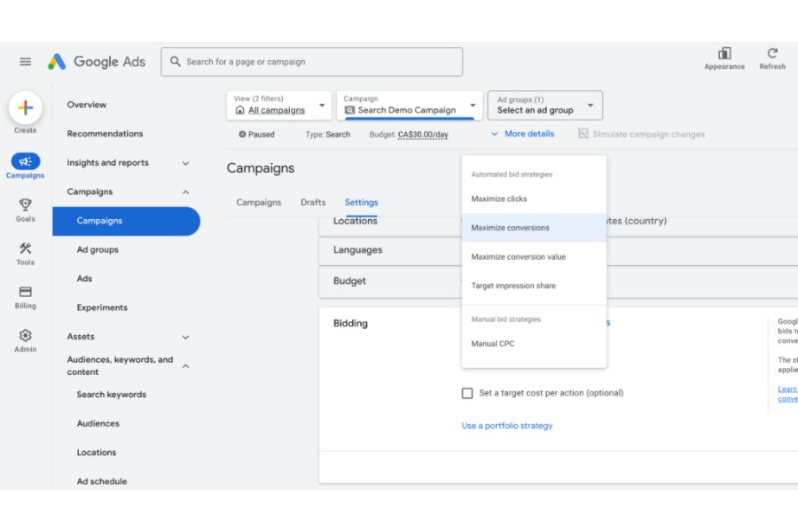Select the highlighted Campaigns sidebar item
Image resolution: width=798 pixels, height=532 pixels.
tap(126, 221)
